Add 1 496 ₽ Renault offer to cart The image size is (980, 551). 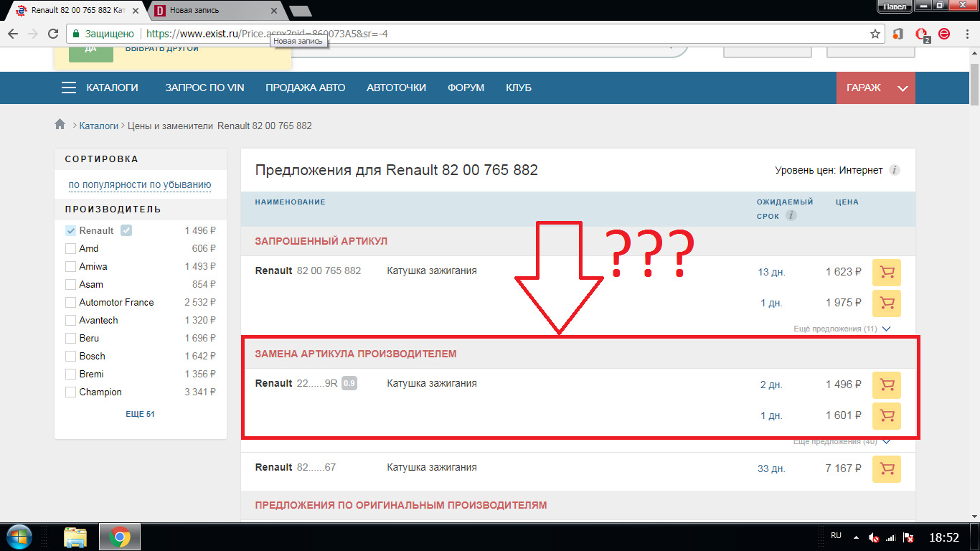click(x=887, y=385)
